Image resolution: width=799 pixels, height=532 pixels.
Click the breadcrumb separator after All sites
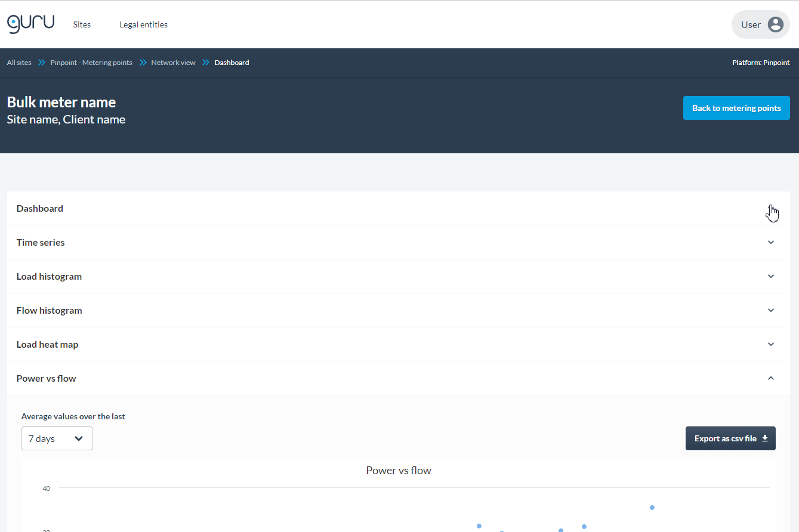click(x=41, y=62)
